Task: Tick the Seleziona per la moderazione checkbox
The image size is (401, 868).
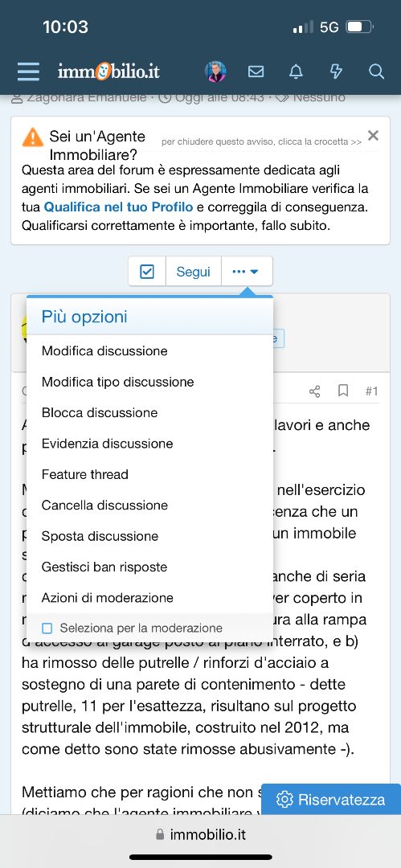Action: tap(47, 628)
